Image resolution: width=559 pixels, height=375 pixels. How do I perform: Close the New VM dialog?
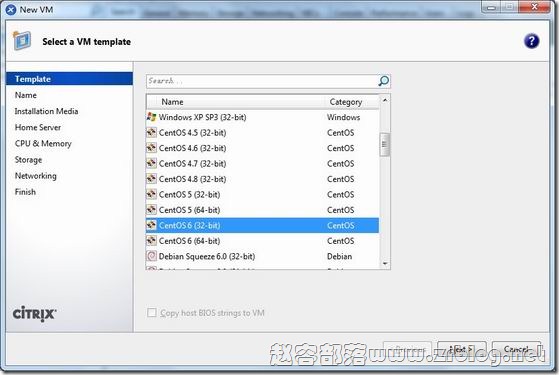(534, 7)
